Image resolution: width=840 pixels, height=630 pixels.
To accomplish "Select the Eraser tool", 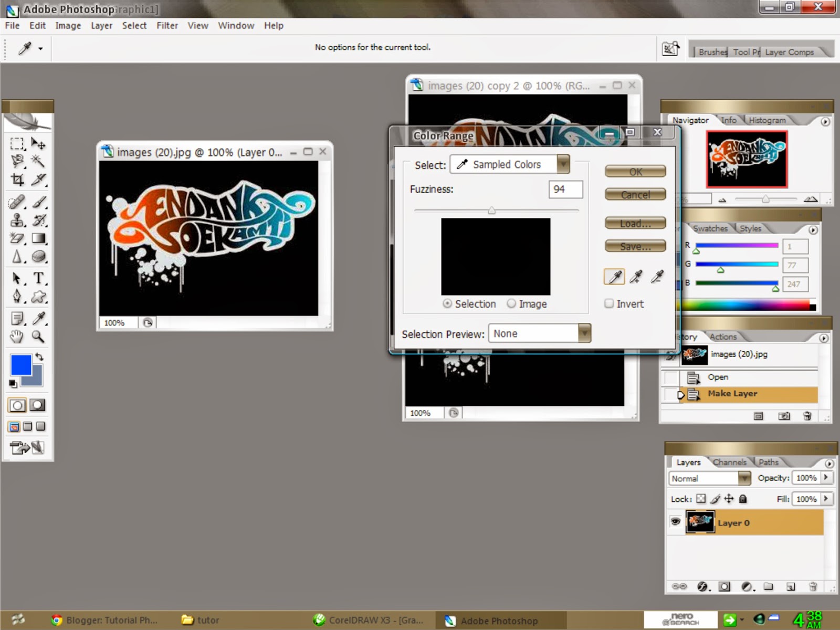I will (17, 238).
